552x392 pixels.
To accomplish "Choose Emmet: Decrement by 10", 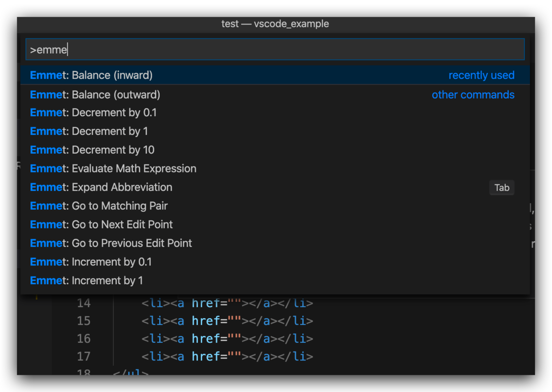I will 92,150.
